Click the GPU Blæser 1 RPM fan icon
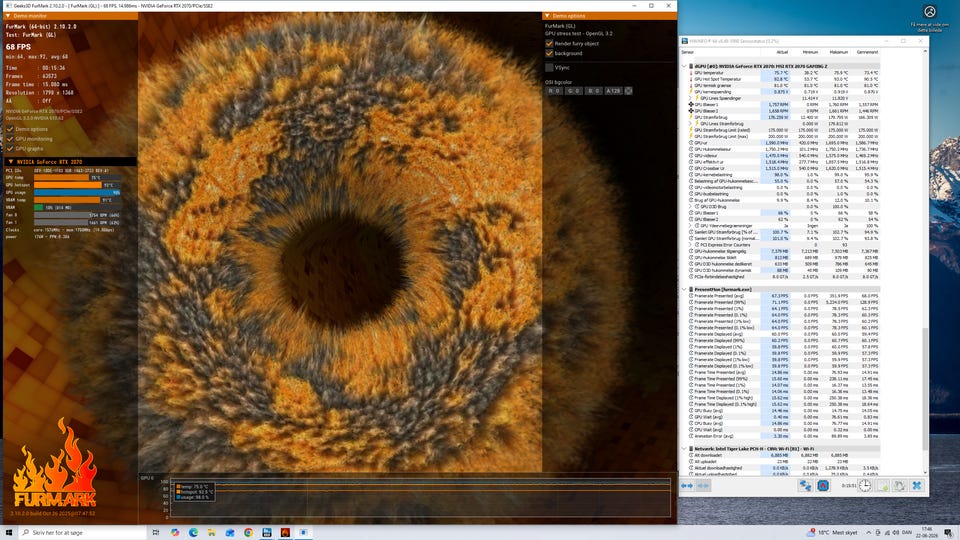This screenshot has width=960, height=540. coord(691,105)
